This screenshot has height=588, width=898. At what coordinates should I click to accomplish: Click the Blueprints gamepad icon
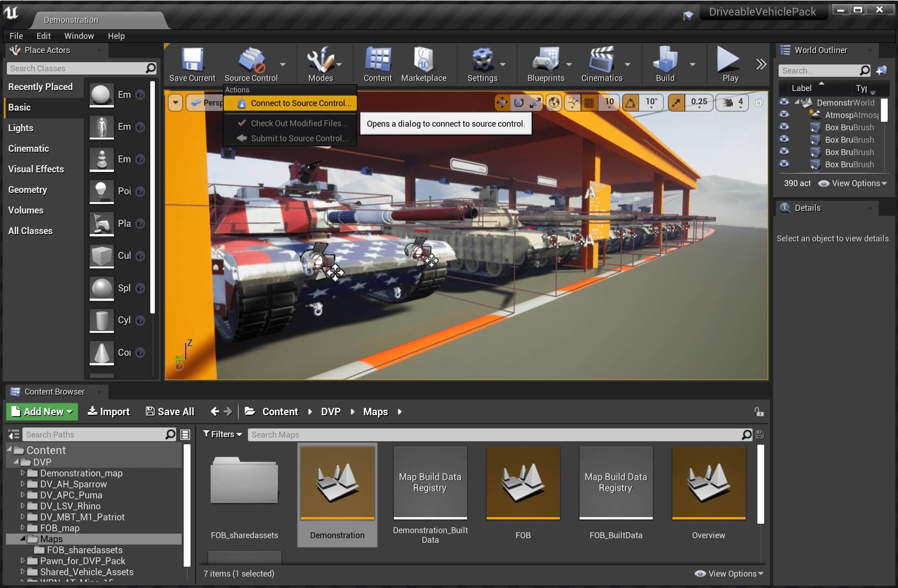pyautogui.click(x=545, y=60)
